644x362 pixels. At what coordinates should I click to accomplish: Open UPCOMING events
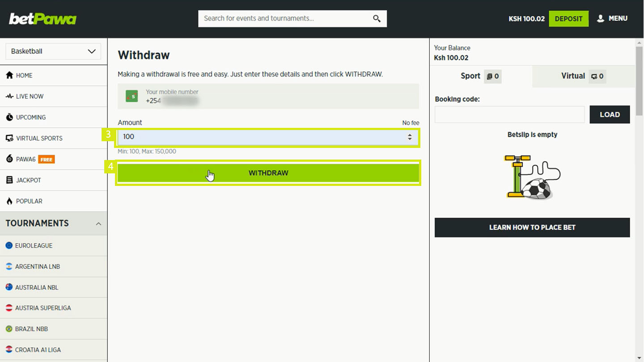(x=54, y=118)
